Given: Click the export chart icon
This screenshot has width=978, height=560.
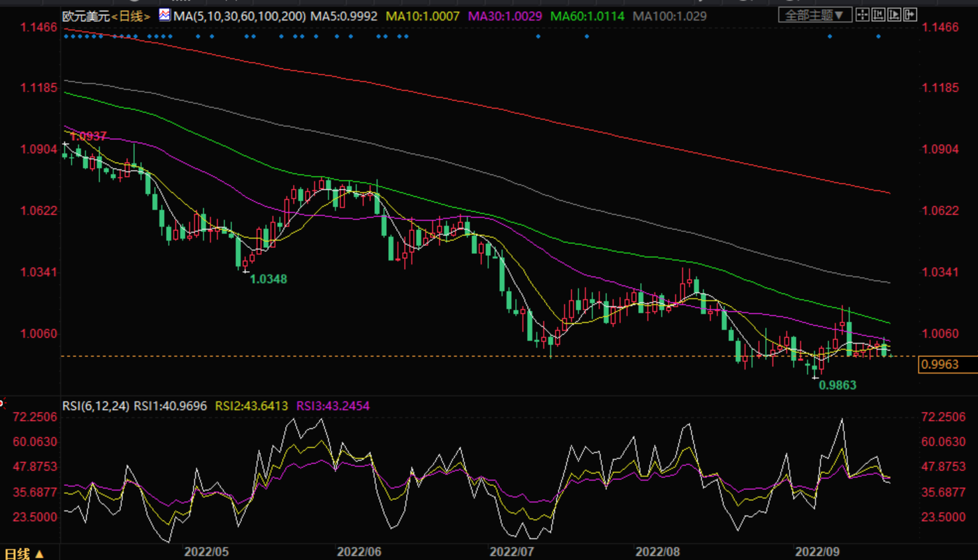Looking at the screenshot, I should click(910, 15).
